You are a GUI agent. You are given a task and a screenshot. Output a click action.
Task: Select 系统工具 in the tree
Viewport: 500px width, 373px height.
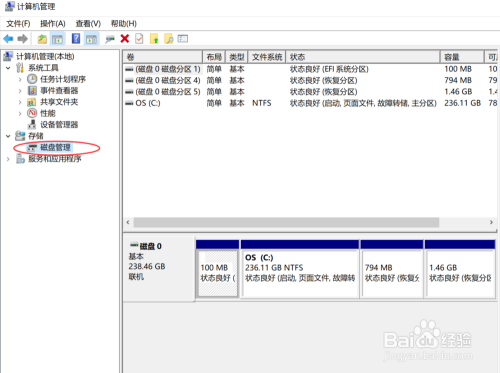click(x=43, y=68)
